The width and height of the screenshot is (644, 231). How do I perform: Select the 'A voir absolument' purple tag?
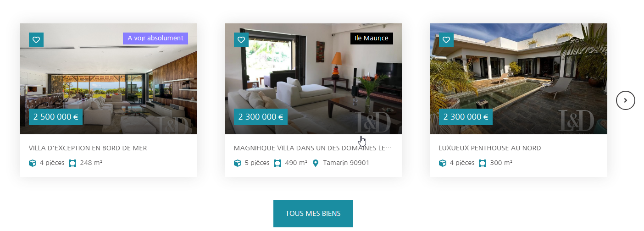[x=155, y=38]
